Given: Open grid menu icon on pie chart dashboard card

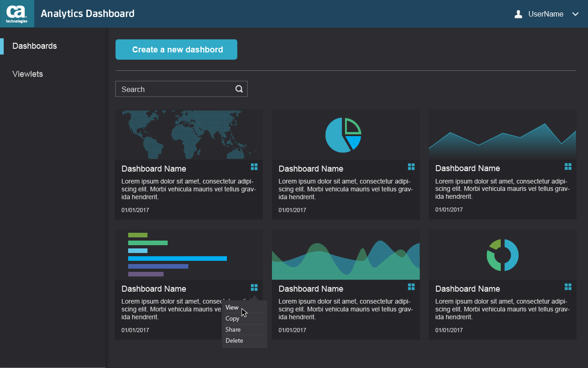Looking at the screenshot, I should [x=411, y=167].
